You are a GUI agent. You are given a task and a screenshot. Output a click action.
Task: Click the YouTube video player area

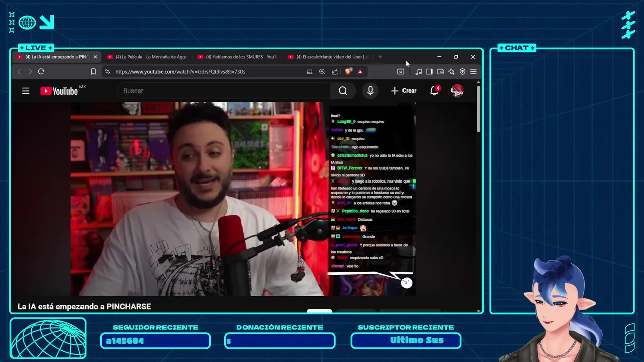tap(243, 199)
